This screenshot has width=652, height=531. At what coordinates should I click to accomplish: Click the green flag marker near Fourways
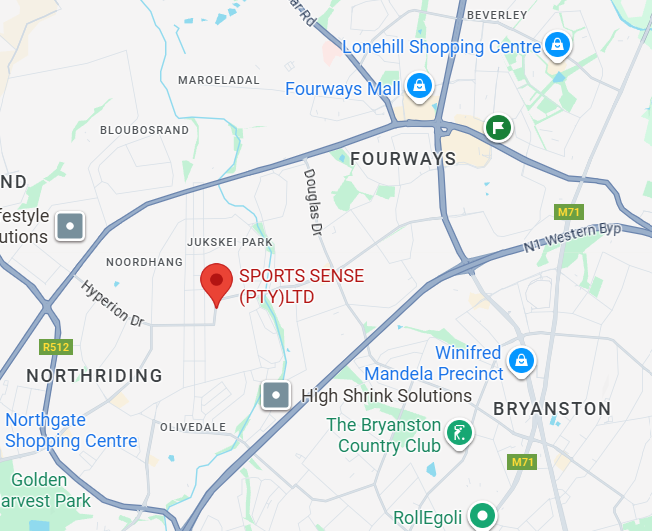coord(499,128)
